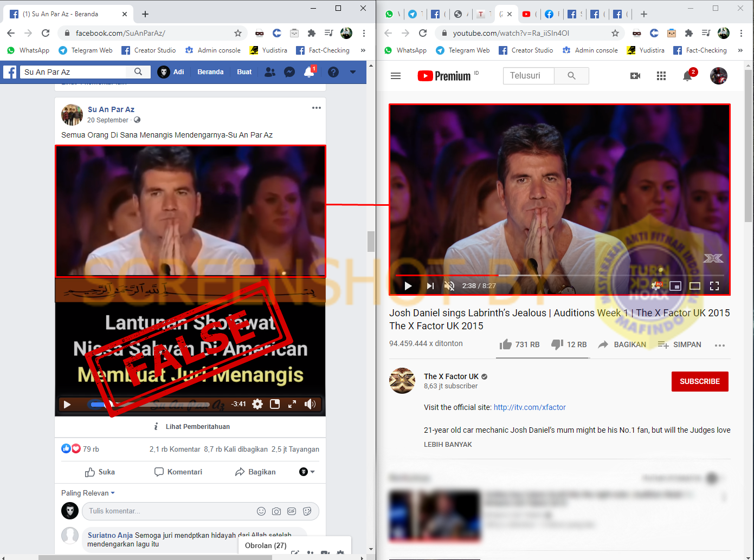Click YouTube create video camera icon
Screen dimensions: 754x560
(x=635, y=76)
